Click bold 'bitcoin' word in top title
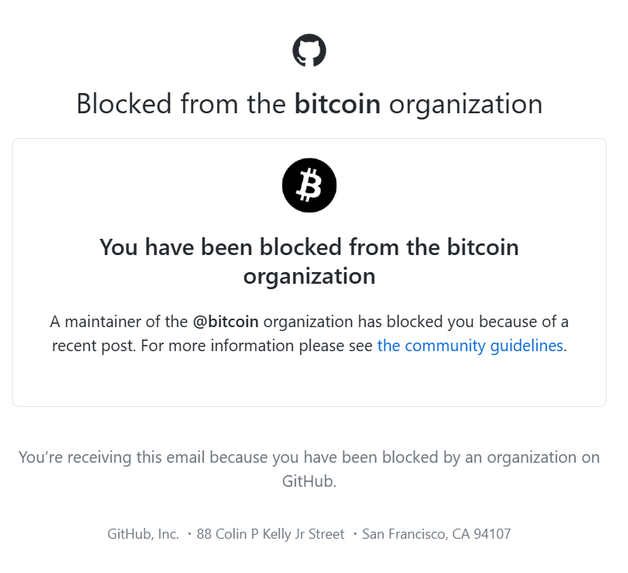This screenshot has height=573, width=628. 337,104
